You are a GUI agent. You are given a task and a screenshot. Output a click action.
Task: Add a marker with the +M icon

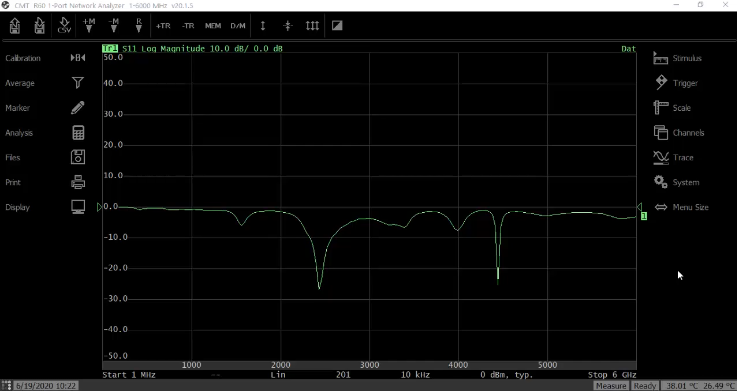point(88,25)
